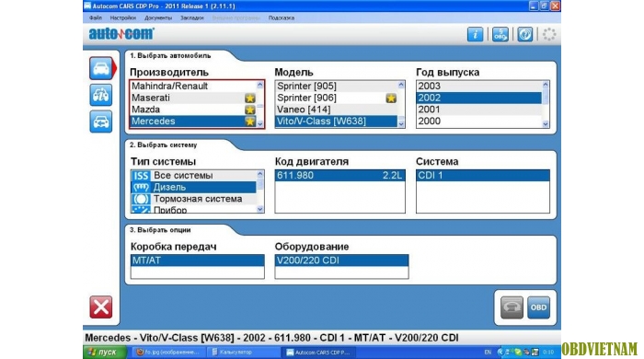Click the Windows пуск start button

pos(104,353)
